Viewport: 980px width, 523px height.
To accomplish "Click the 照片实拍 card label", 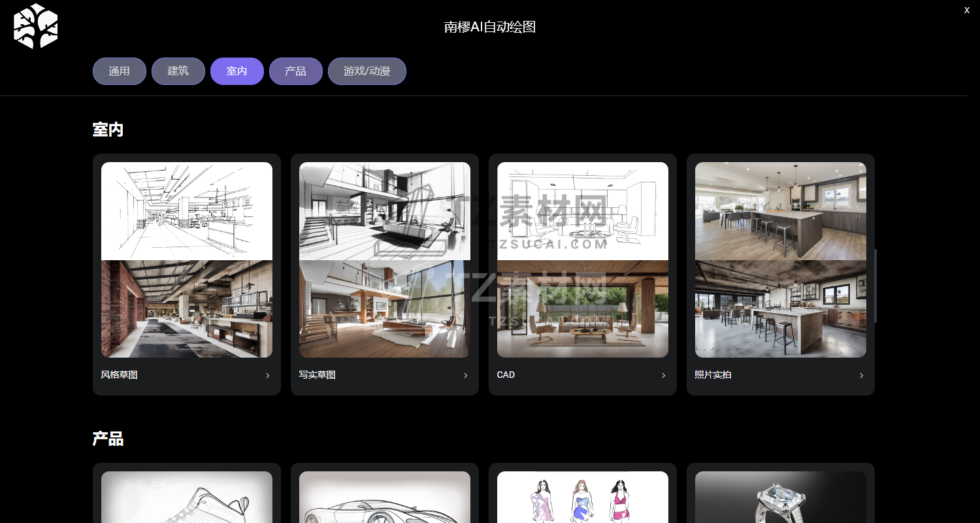I will tap(713, 375).
